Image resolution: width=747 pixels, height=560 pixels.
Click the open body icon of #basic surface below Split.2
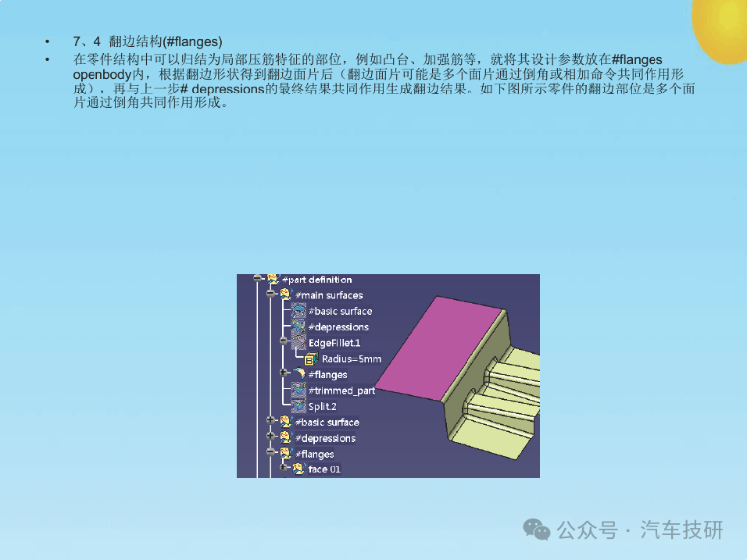(x=285, y=422)
